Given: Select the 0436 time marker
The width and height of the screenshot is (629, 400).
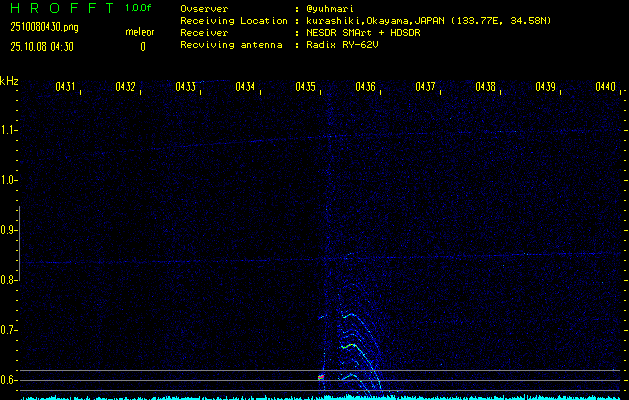Looking at the screenshot, I should [x=366, y=87].
